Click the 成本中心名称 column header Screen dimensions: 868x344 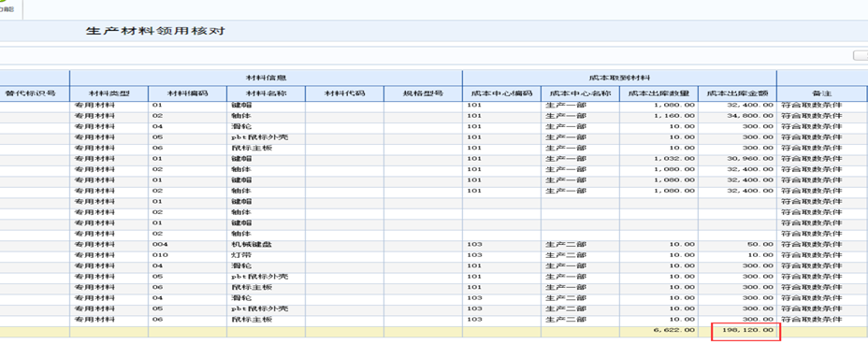[x=580, y=93]
